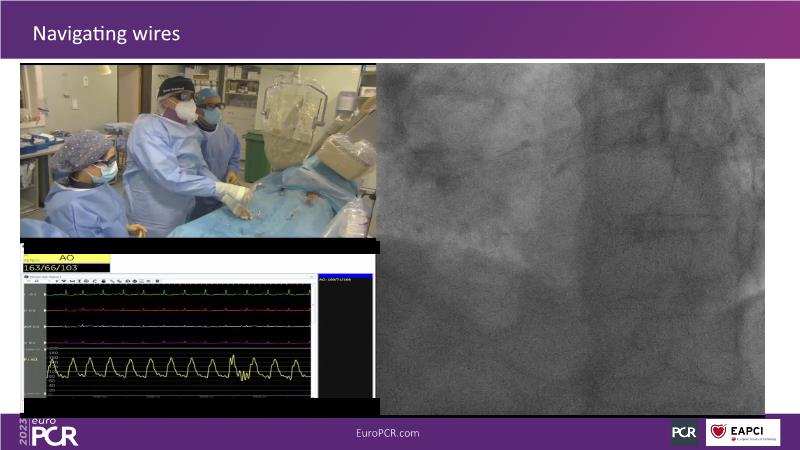The height and width of the screenshot is (450, 800).
Task: Select the white ECG trace channel
Action: [180, 326]
